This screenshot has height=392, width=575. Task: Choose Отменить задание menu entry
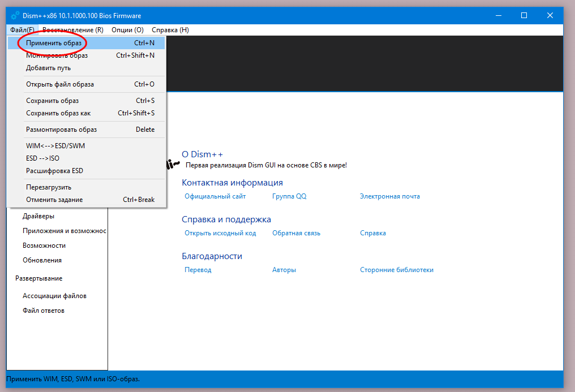coord(86,200)
